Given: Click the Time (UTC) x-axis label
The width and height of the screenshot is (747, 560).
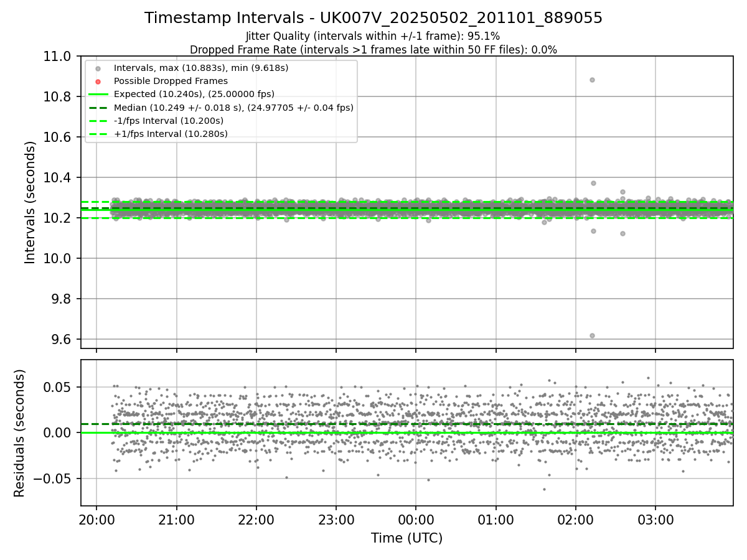Looking at the screenshot, I should 406,538.
